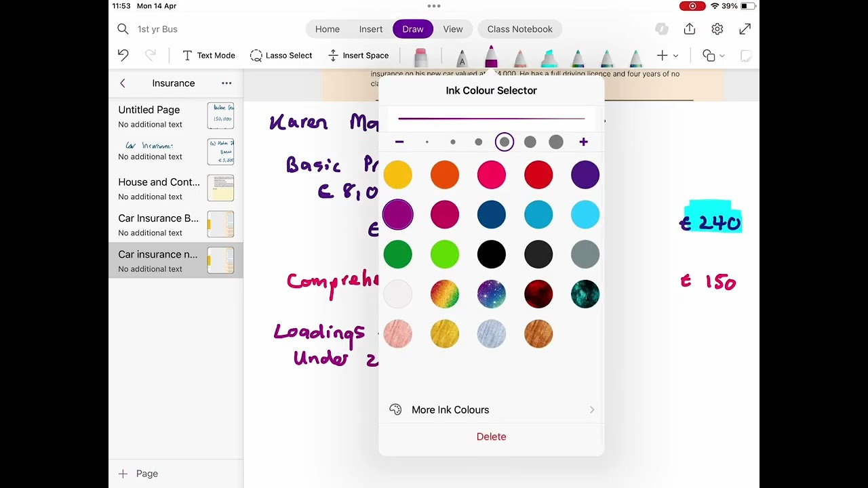Select the eraser tool
The width and height of the screenshot is (868, 488).
[420, 57]
